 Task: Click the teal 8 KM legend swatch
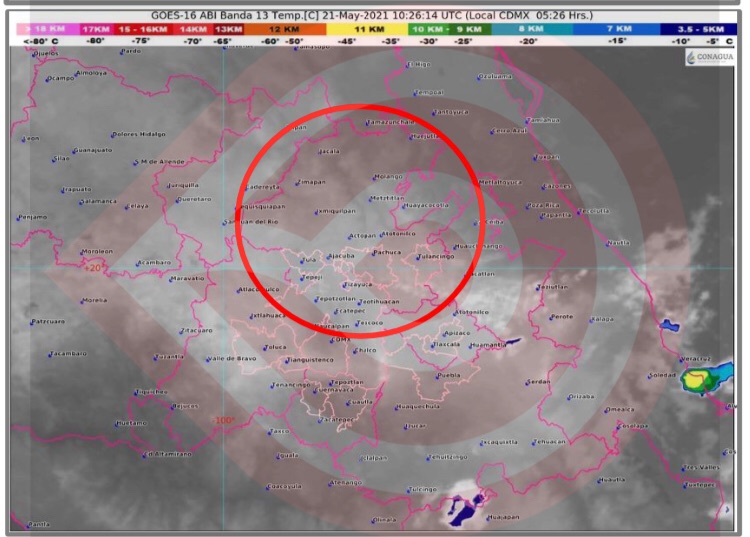[x=527, y=30]
